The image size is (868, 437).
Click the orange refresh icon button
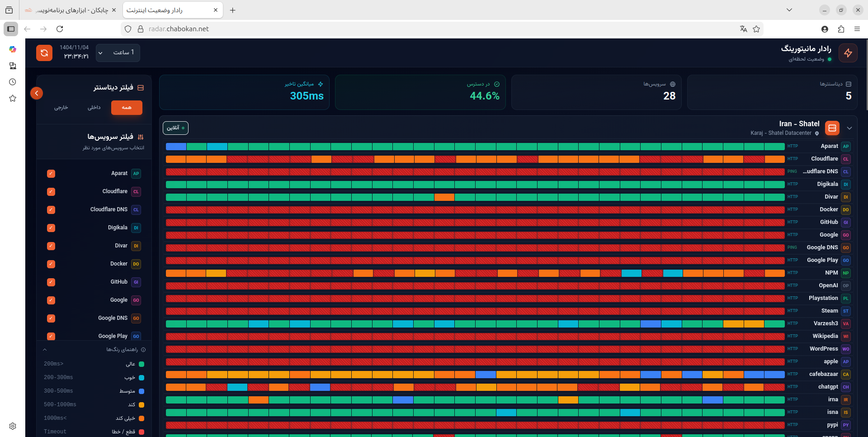[x=44, y=53]
